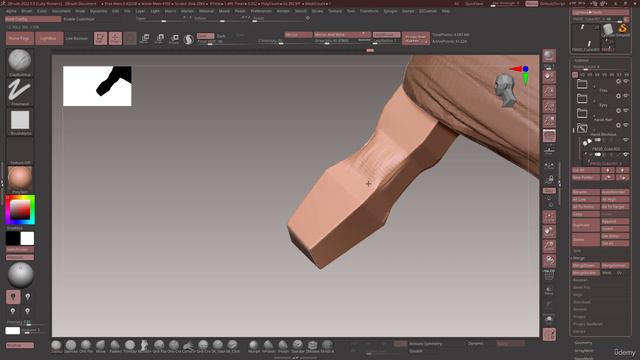Screen dimensions: 640x360
Task: Toggle visibility eye of the Eyes folder
Action: tap(626, 96)
